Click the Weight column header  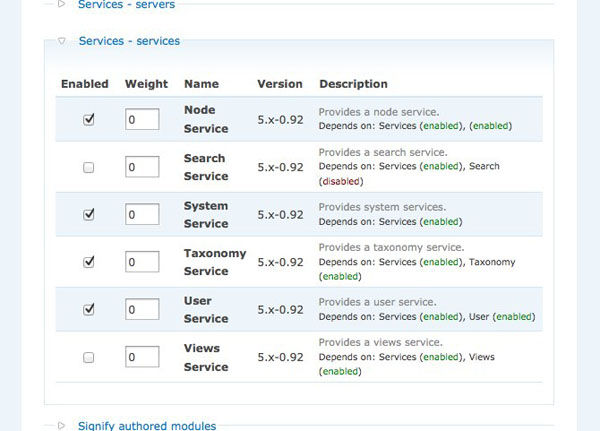147,84
